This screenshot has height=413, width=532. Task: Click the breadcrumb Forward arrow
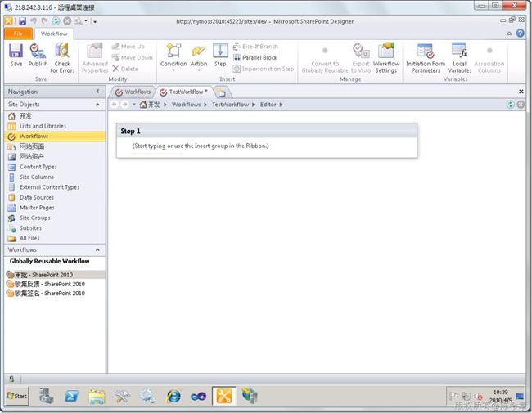click(125, 105)
